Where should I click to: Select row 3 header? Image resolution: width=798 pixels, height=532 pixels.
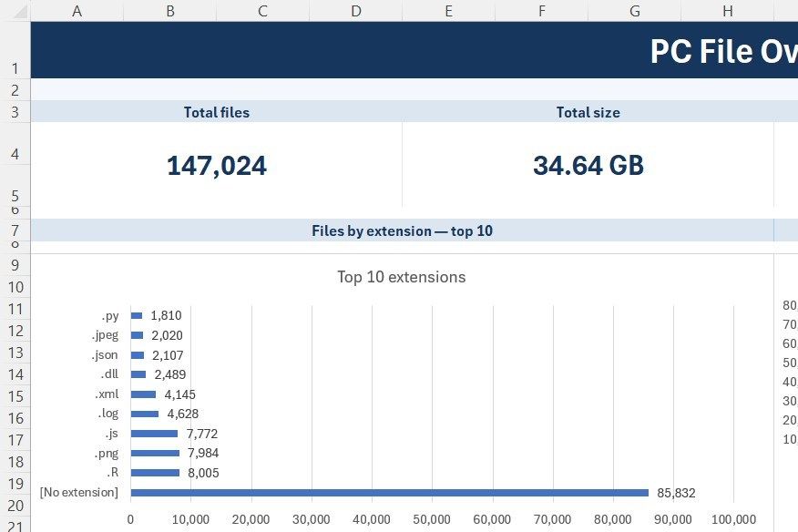click(x=15, y=111)
